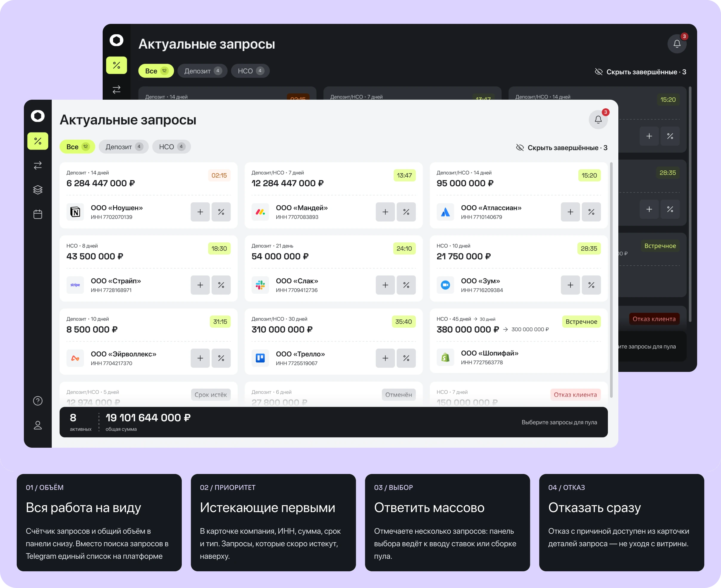Click the vertical scrollbar in light window

[611, 280]
